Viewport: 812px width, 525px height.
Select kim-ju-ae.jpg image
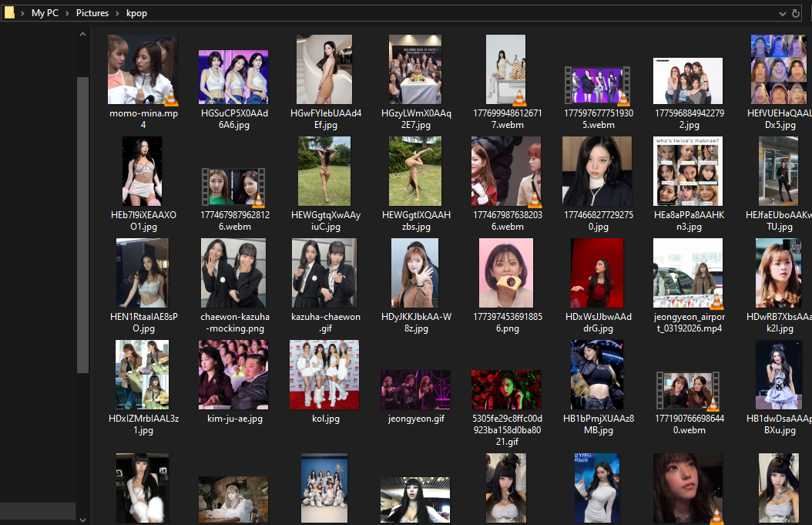pos(233,375)
